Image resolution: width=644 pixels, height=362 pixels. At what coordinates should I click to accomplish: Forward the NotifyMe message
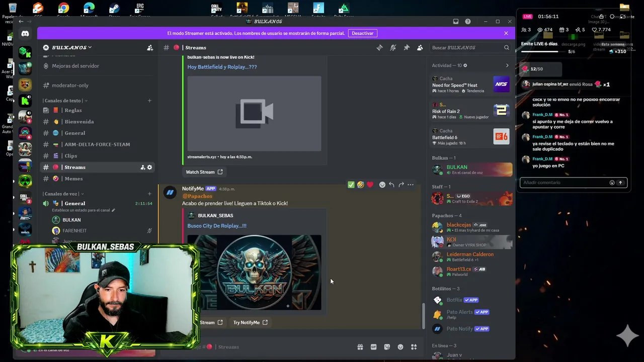point(401,185)
